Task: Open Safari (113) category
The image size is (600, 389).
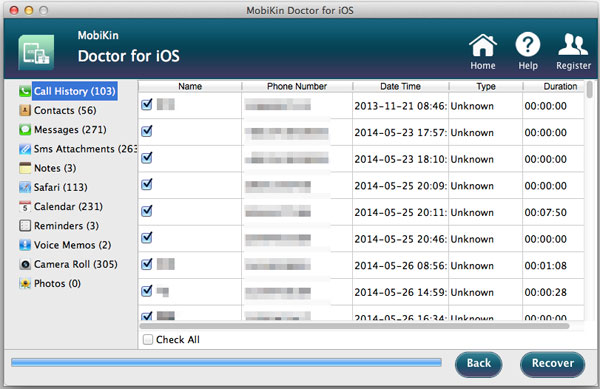Action: tap(61, 187)
